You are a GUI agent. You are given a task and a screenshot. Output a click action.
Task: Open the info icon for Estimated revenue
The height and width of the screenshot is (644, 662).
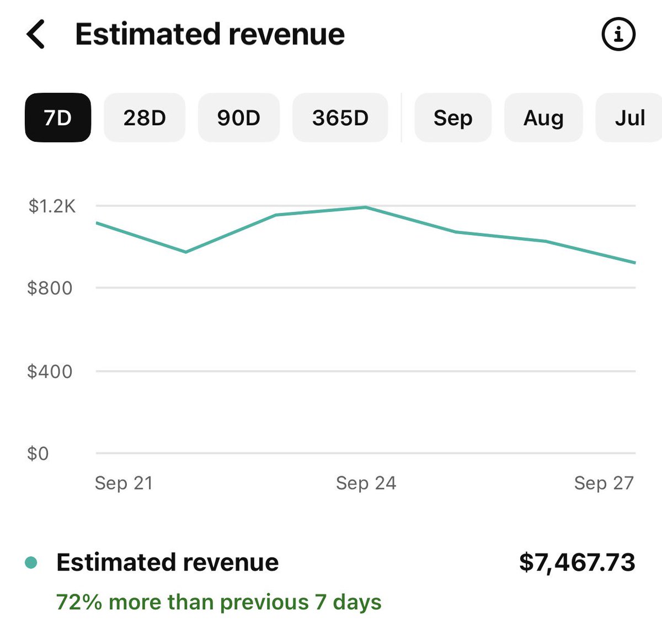coord(618,34)
